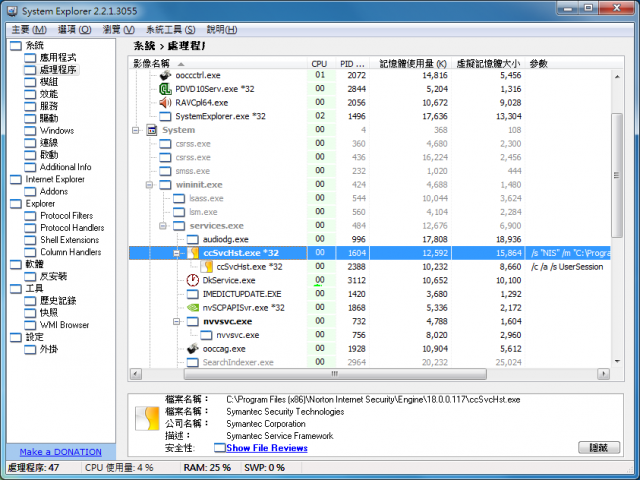Click the selected ccSvcHst.exe Norton icon

click(x=193, y=253)
